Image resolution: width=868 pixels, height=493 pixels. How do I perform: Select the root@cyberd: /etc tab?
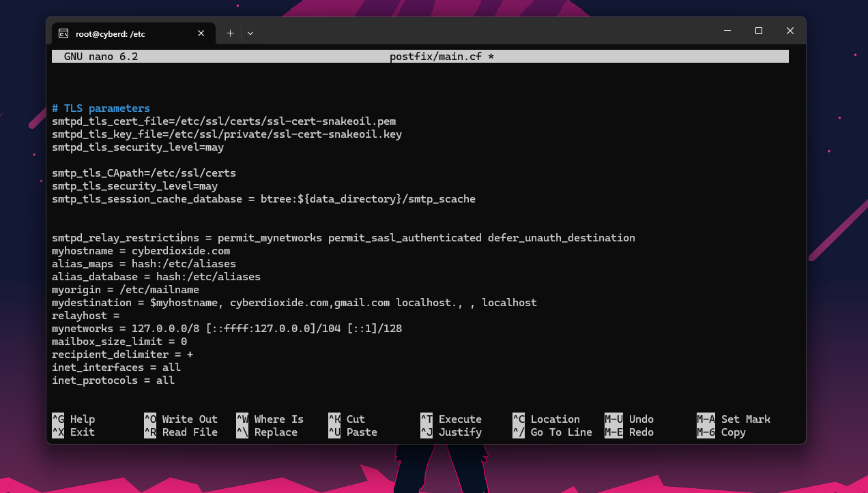[x=134, y=33]
